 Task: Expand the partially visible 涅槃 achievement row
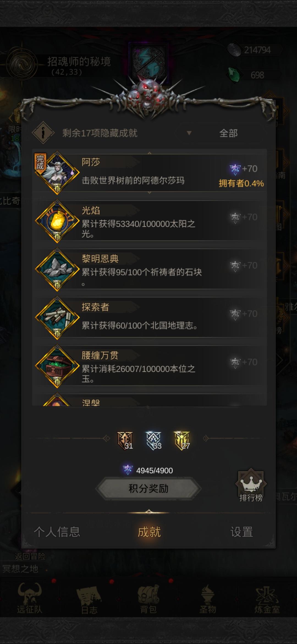(x=149, y=400)
